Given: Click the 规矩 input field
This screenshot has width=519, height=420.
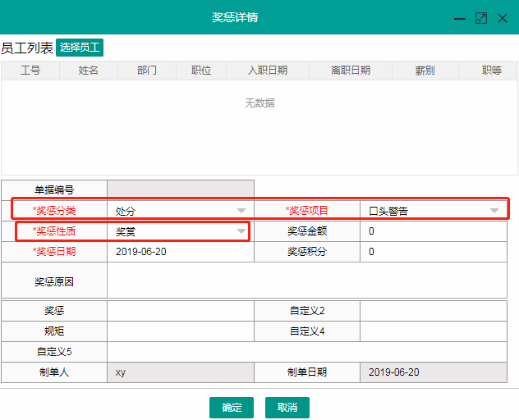Looking at the screenshot, I should (x=180, y=331).
